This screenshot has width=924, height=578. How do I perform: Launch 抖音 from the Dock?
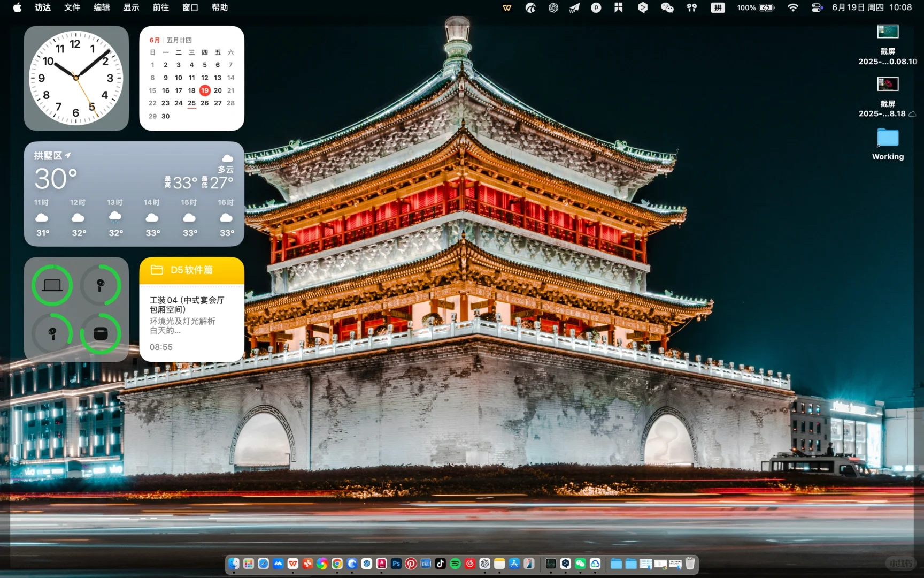click(x=441, y=564)
